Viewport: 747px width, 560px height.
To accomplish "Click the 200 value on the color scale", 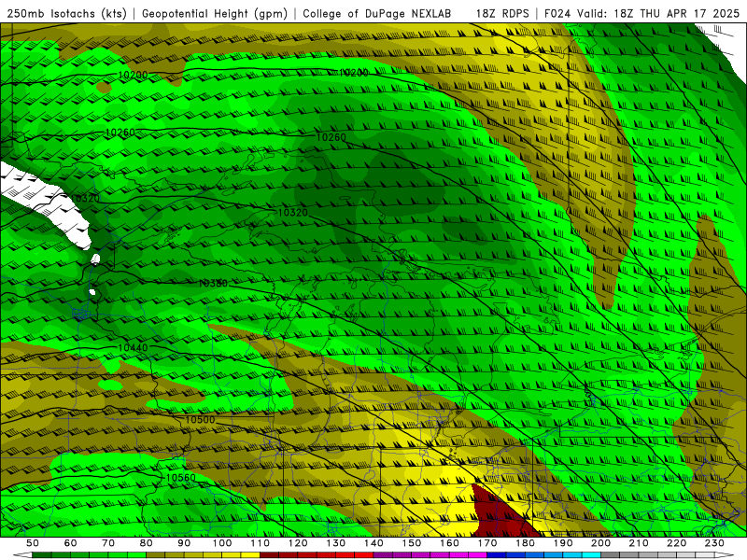I will coord(601,543).
